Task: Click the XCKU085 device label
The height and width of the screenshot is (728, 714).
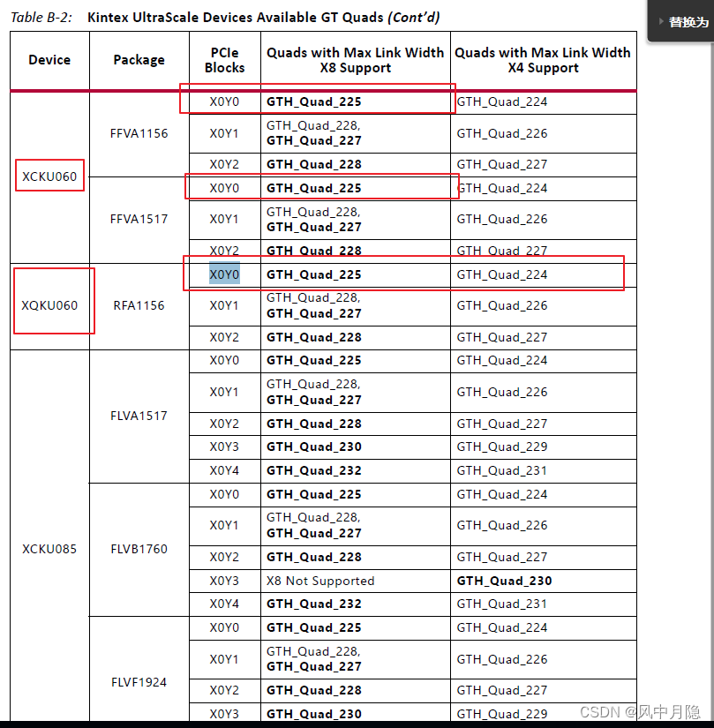Action: coord(49,549)
